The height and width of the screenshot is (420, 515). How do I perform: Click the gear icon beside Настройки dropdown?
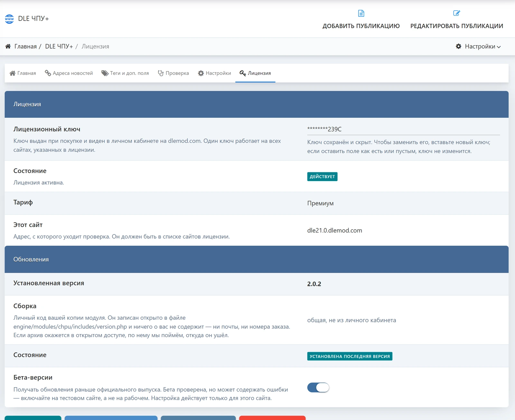(x=459, y=46)
